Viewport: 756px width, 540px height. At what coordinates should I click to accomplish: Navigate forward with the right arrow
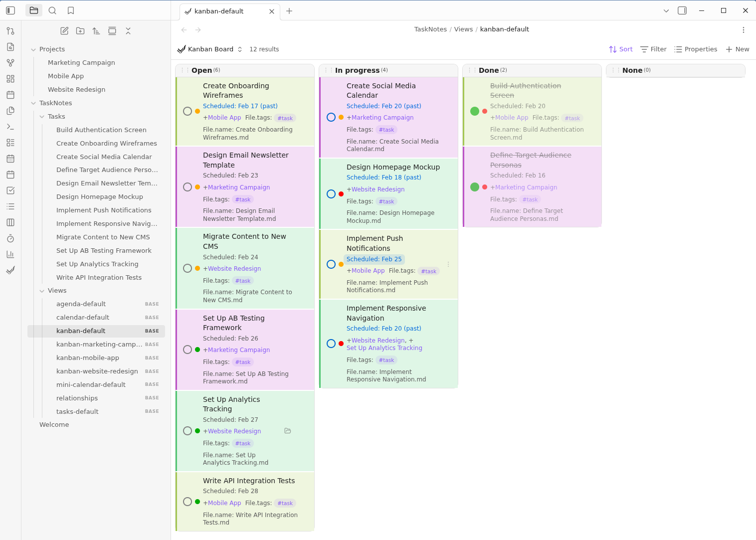click(198, 30)
